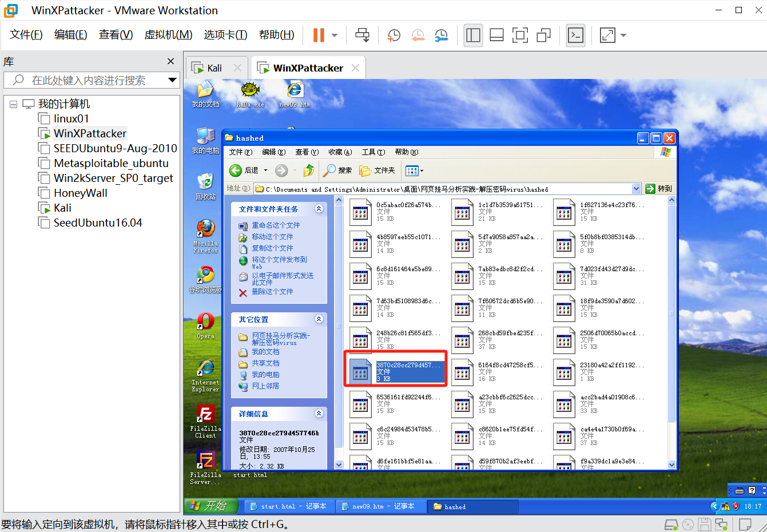
Task: Click 移动这个文件 link
Action: click(x=272, y=237)
